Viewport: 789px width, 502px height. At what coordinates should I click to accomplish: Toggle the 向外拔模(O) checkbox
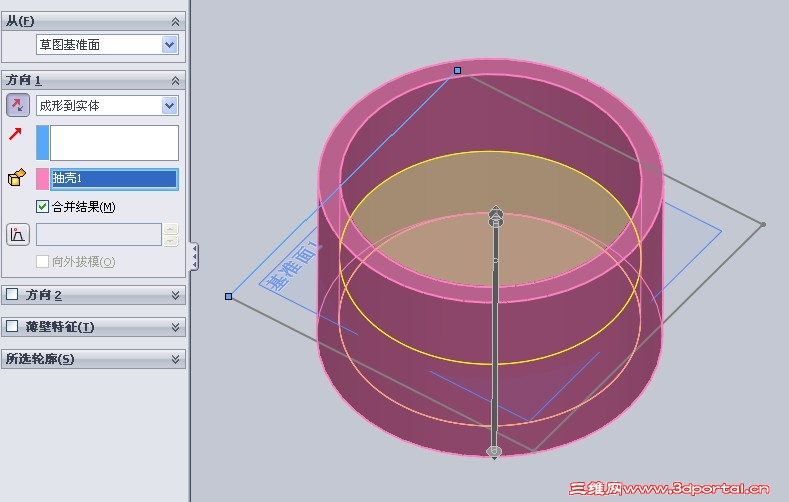[43, 261]
